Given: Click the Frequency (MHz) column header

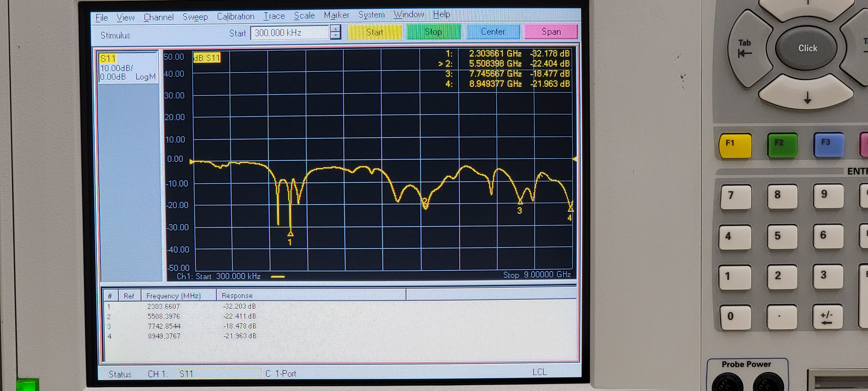Looking at the screenshot, I should [x=173, y=296].
